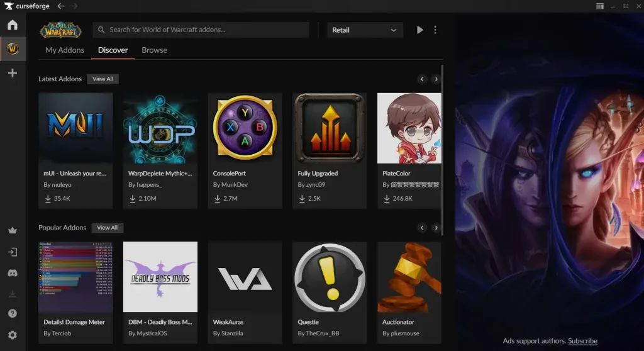Click author 'By MysticalOS'
This screenshot has height=351, width=644.
pos(148,333)
